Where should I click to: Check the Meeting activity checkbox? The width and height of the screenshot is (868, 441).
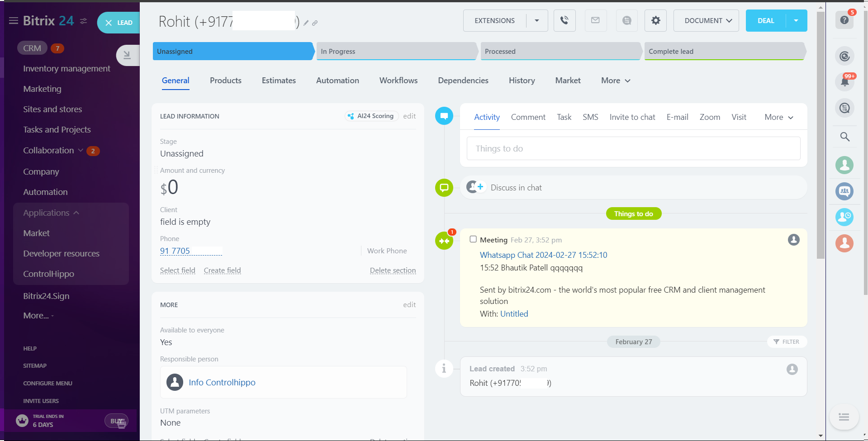tap(473, 239)
